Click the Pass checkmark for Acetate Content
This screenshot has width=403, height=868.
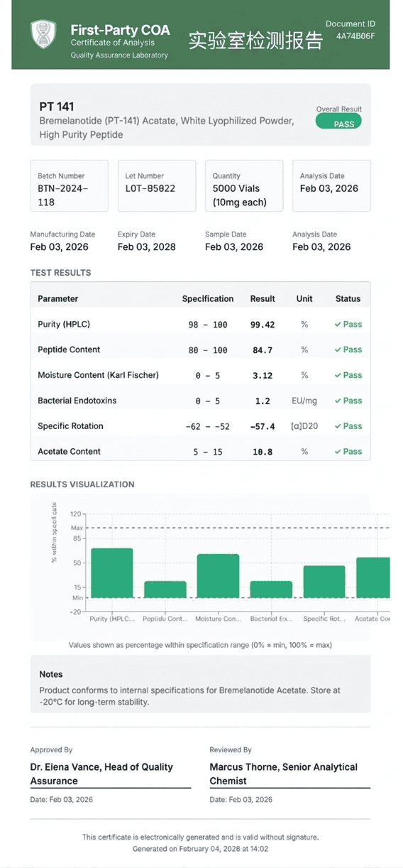tap(348, 452)
